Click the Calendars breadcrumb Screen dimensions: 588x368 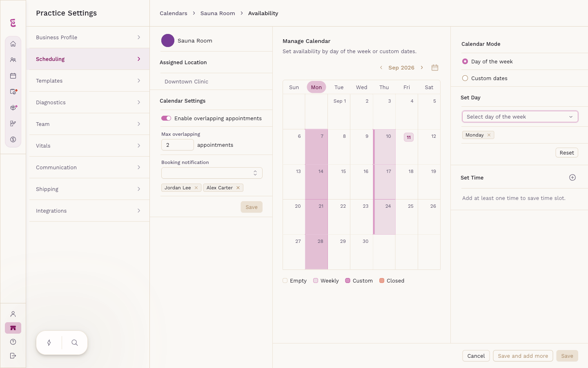coord(174,13)
